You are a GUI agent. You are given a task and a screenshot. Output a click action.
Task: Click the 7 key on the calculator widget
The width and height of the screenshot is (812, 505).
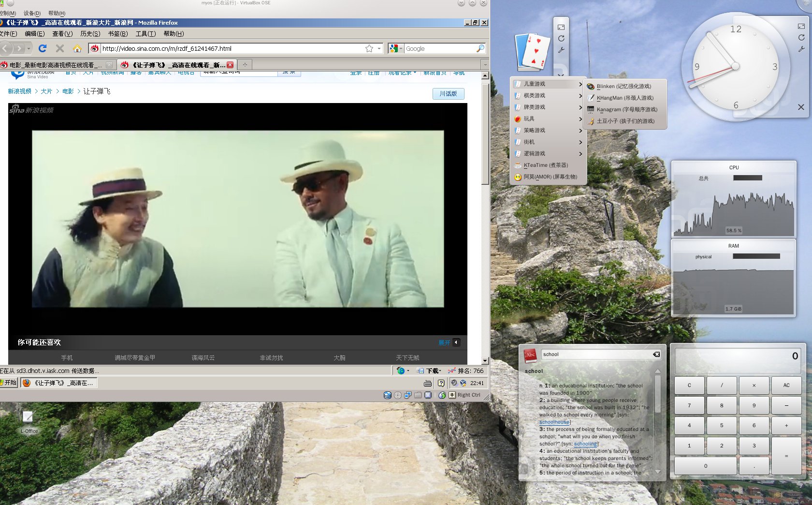689,405
